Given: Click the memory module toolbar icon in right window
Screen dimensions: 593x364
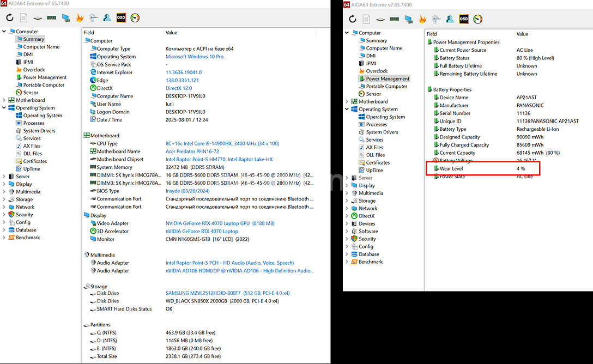Looking at the screenshot, I should point(395,19).
